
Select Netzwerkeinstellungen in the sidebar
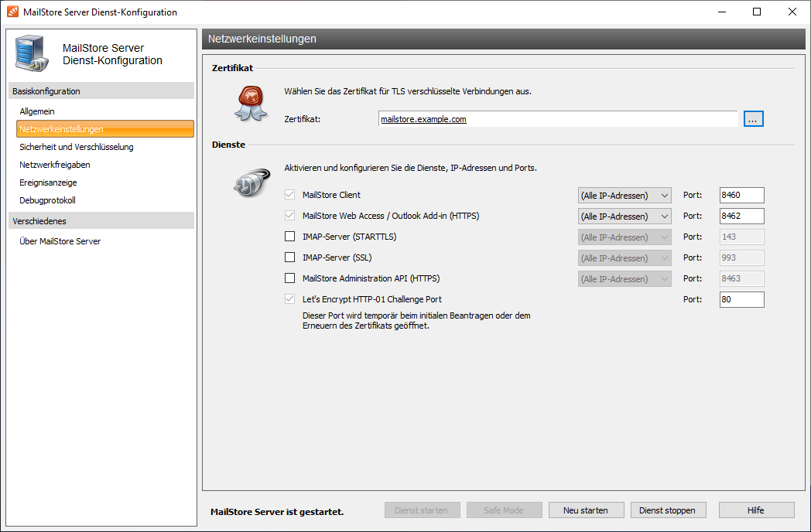105,129
